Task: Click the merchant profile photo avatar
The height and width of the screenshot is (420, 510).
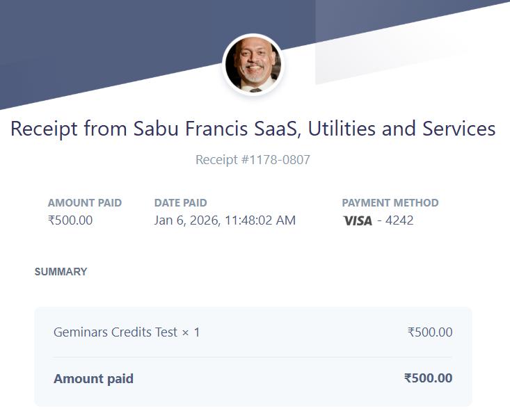Action: point(253,65)
